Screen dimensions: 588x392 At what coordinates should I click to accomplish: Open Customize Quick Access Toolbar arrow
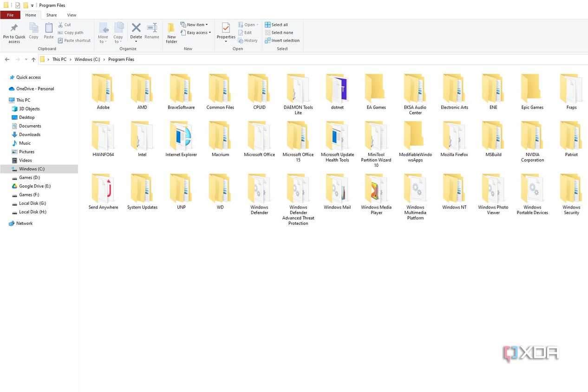[x=32, y=6]
